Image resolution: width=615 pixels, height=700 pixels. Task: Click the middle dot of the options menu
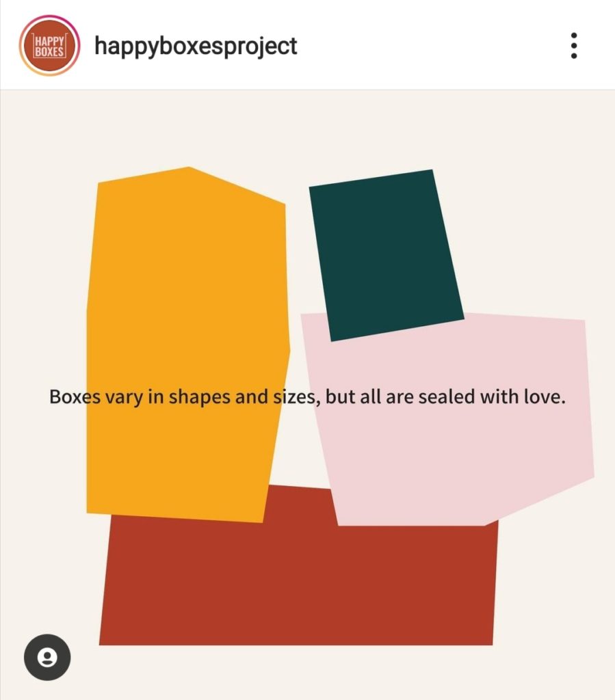(x=574, y=46)
